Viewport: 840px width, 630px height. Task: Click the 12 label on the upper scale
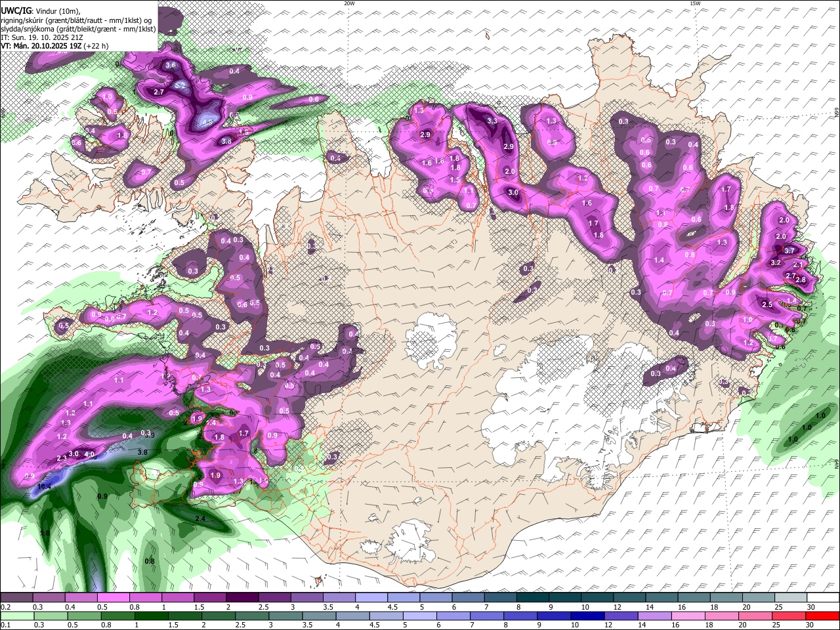(x=616, y=607)
